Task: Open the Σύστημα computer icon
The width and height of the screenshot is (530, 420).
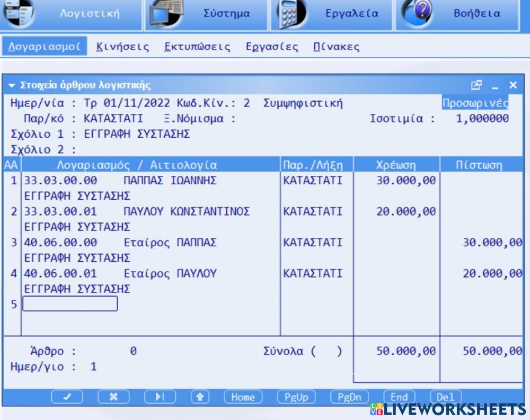Action: click(x=165, y=14)
